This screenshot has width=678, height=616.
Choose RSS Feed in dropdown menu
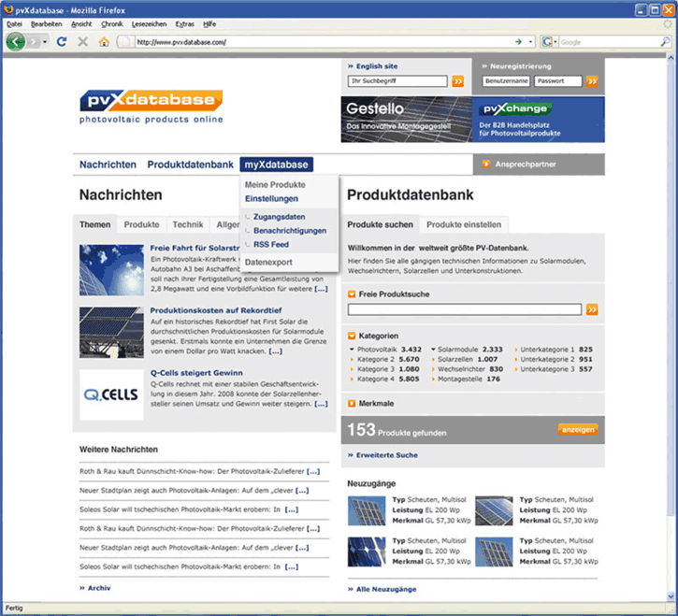(x=271, y=244)
